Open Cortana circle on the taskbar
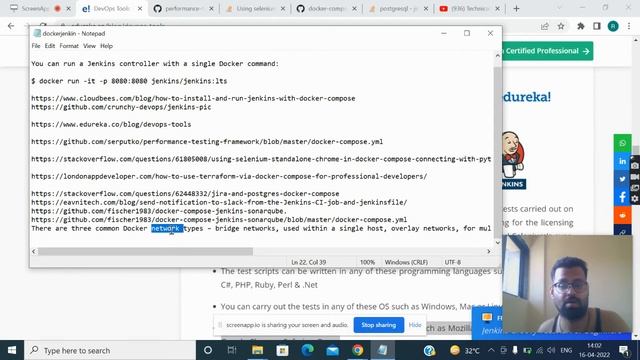 [208, 350]
